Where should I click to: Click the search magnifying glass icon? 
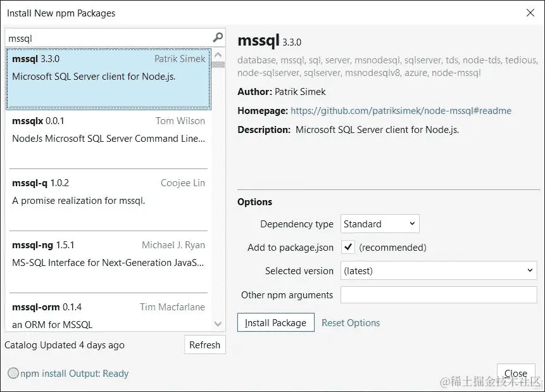(x=217, y=38)
